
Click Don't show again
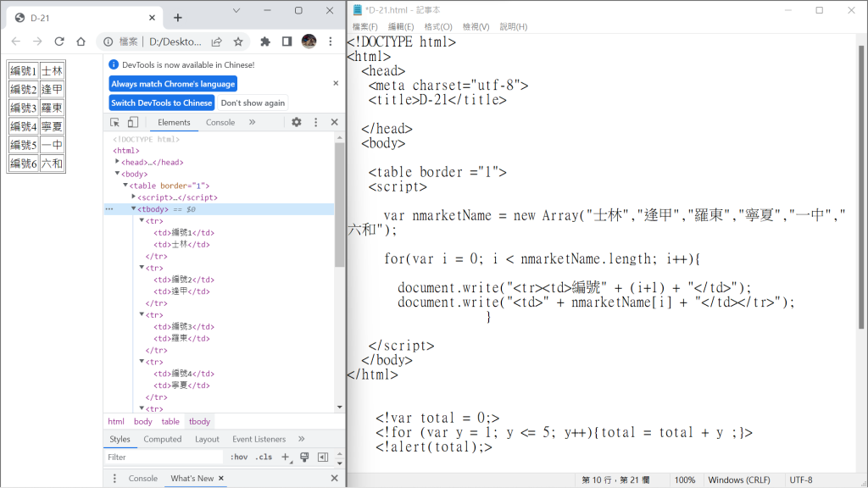[253, 103]
